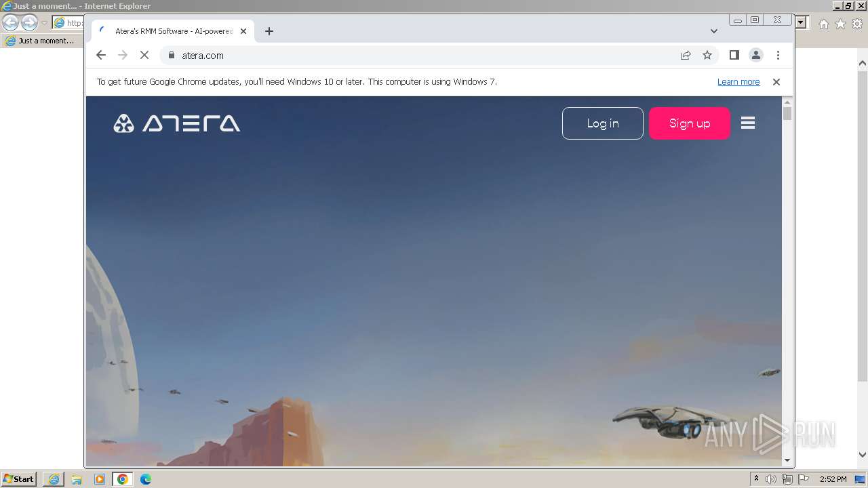868x488 pixels.
Task: Select the Atera's RMM Software tab
Action: point(174,31)
